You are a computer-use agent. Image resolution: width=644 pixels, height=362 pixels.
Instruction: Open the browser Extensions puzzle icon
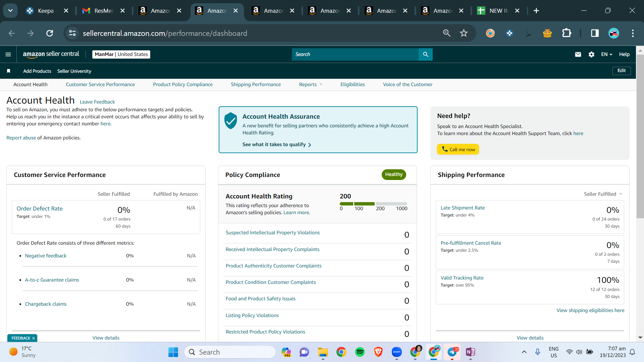coord(567,33)
